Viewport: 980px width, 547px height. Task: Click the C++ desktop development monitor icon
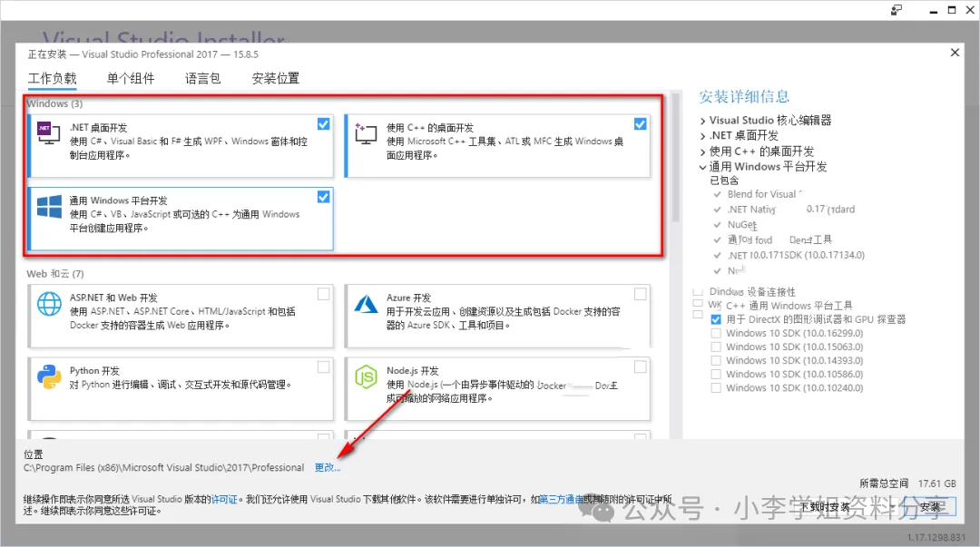click(366, 133)
